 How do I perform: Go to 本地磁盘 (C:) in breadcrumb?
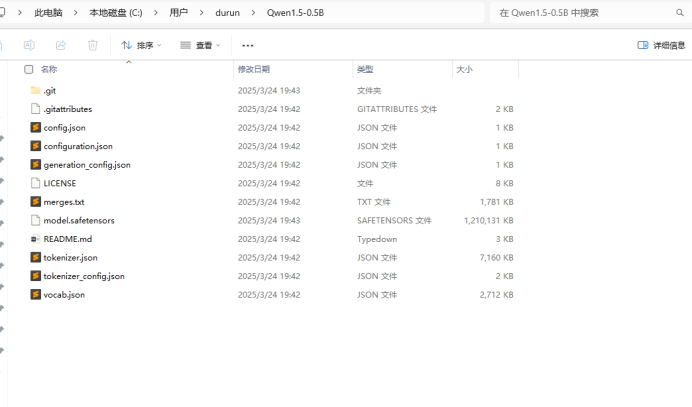tap(116, 13)
